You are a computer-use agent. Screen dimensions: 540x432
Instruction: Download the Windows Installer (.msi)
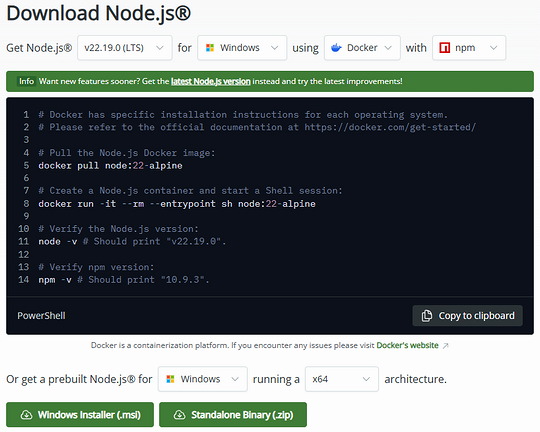(80, 415)
